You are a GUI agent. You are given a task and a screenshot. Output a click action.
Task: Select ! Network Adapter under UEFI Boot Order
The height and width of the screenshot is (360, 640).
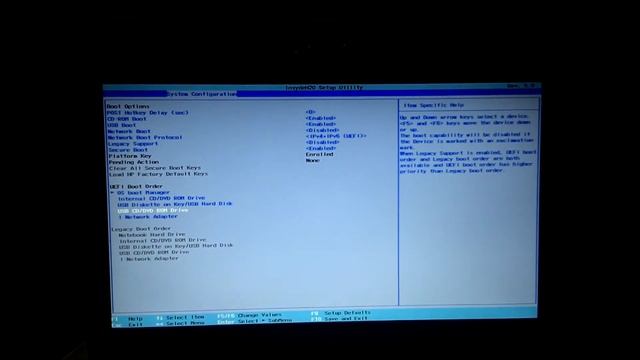[x=148, y=217]
